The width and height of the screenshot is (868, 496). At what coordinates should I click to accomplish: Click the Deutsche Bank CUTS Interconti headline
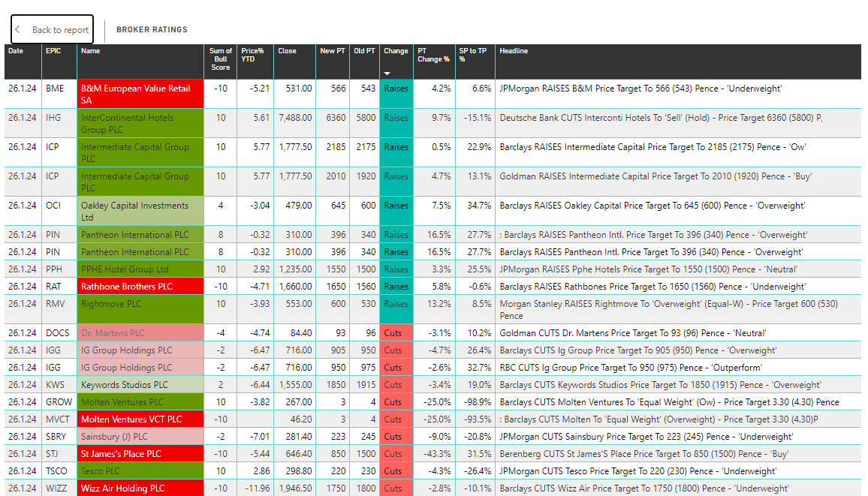pos(661,118)
